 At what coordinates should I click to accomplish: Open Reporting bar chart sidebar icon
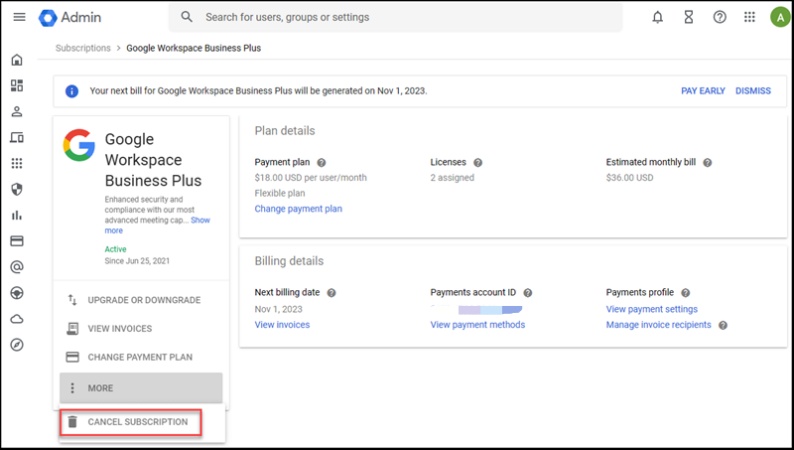pyautogui.click(x=17, y=215)
